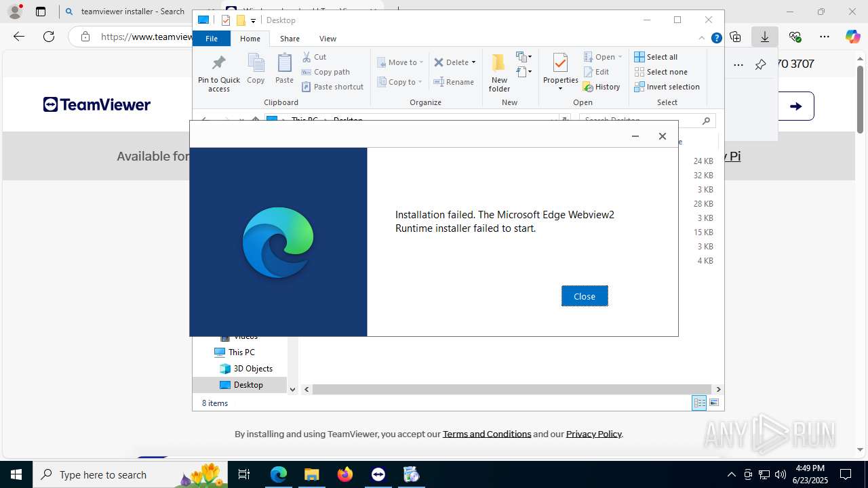
Task: Click New folder icon in Explorer title bar
Action: pyautogui.click(x=240, y=20)
